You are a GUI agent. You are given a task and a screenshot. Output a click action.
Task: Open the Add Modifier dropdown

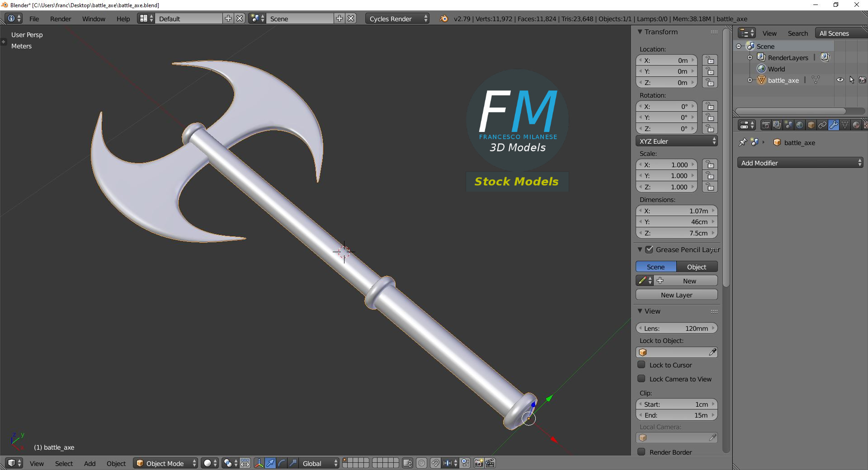(800, 163)
